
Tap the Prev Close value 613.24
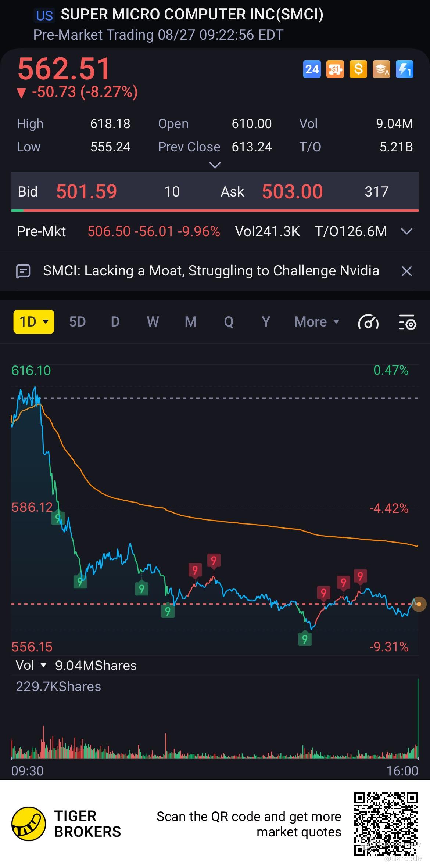click(x=251, y=147)
